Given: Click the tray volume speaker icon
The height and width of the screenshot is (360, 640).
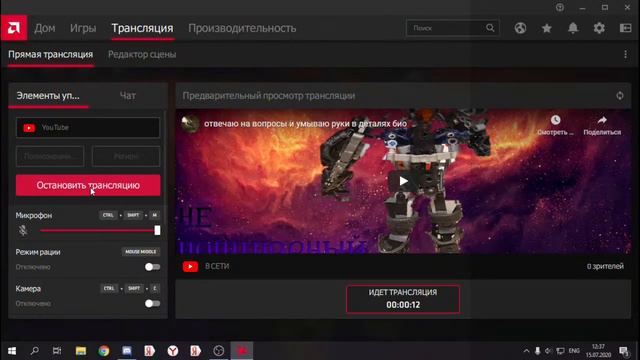Looking at the screenshot, I should (548, 351).
